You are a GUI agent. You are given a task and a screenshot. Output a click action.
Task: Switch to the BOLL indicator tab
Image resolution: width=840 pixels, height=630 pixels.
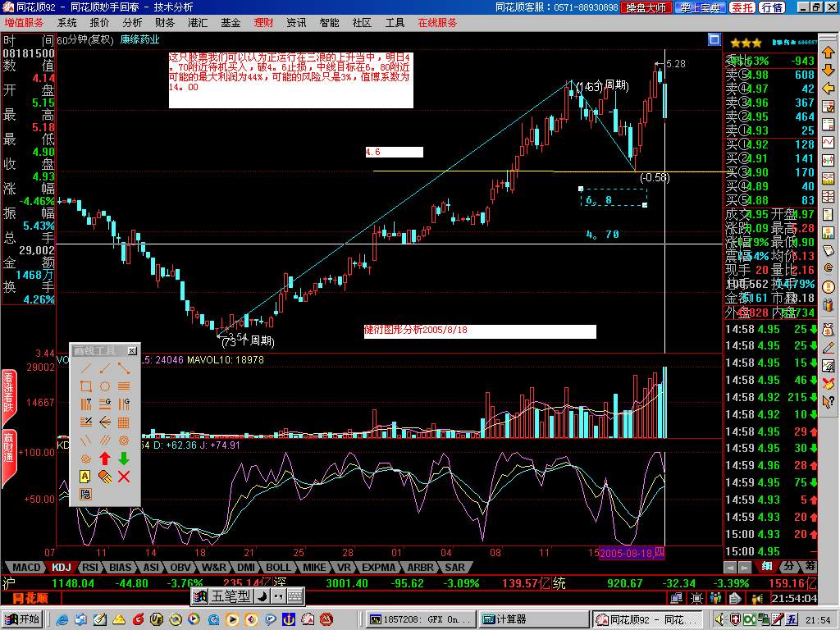(x=278, y=567)
